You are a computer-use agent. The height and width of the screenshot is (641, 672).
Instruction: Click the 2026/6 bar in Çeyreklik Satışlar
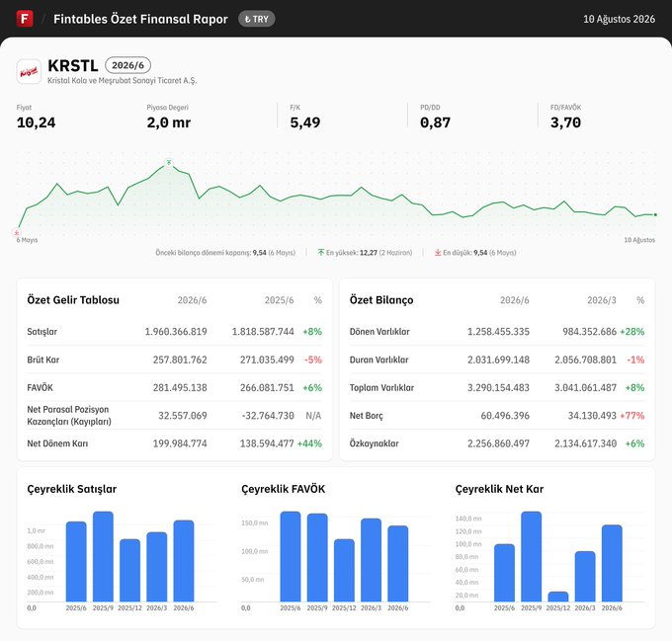[x=184, y=561]
